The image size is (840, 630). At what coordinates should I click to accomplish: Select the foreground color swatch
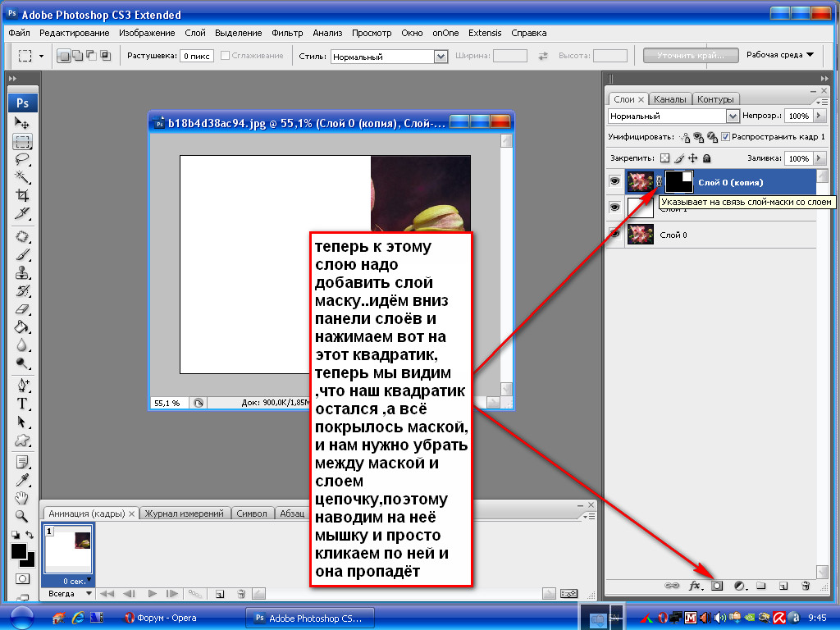[x=19, y=550]
